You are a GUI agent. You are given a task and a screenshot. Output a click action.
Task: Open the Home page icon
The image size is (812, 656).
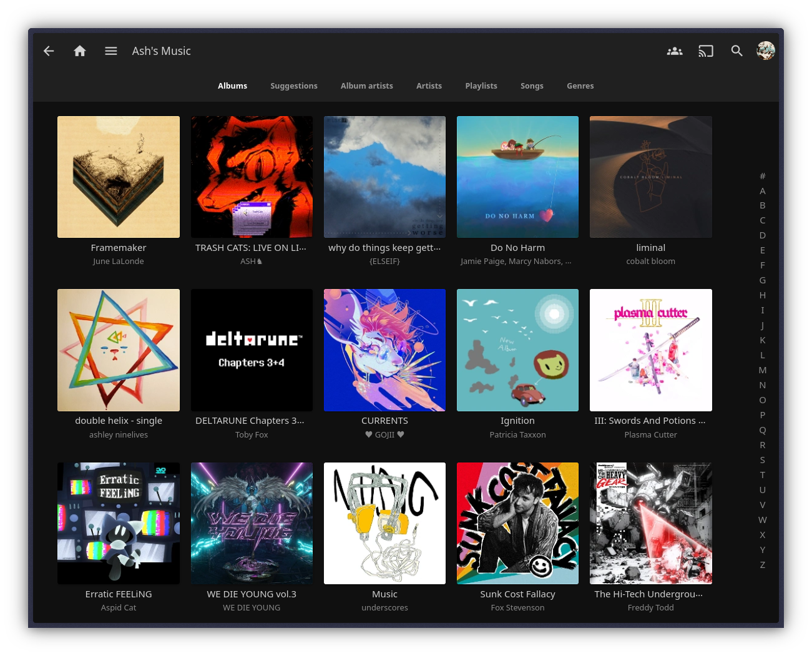click(80, 51)
